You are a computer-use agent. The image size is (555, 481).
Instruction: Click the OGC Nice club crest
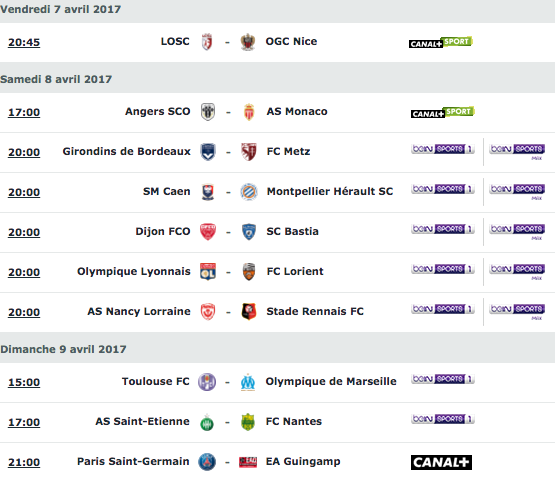pos(248,42)
